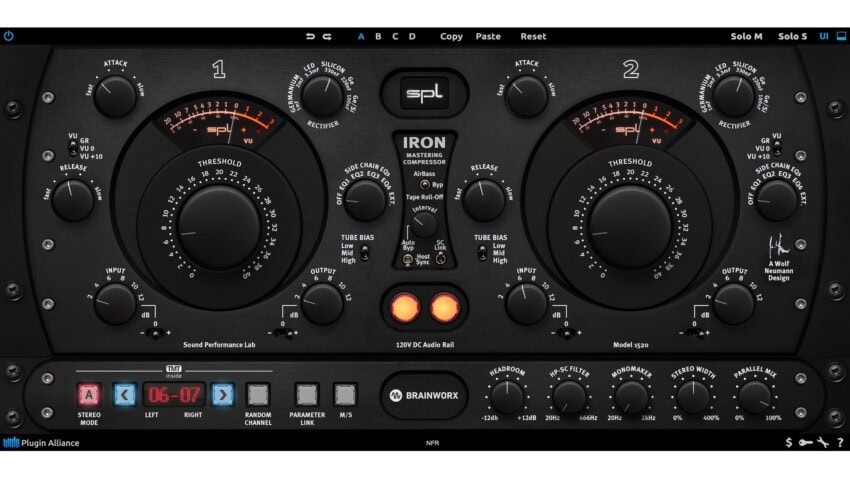850x478 pixels.
Task: Click the channel 2 VU meter display
Action: point(629,122)
